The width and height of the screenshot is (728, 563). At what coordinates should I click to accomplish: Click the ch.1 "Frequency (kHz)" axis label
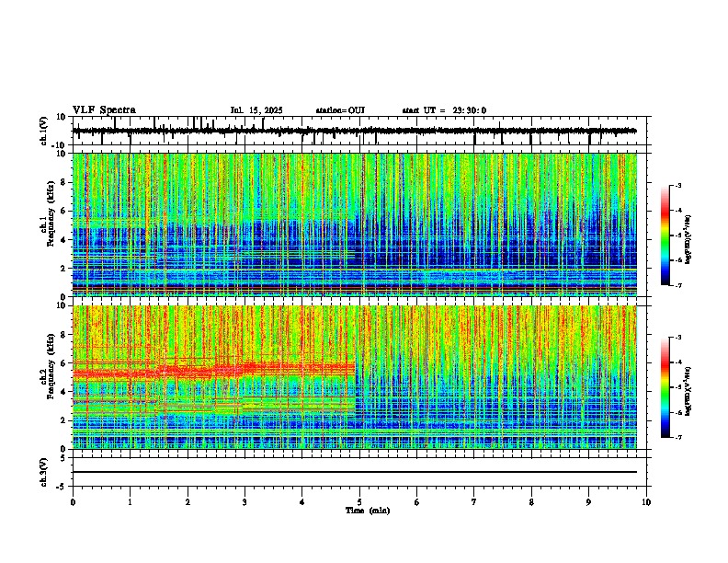[x=51, y=213]
